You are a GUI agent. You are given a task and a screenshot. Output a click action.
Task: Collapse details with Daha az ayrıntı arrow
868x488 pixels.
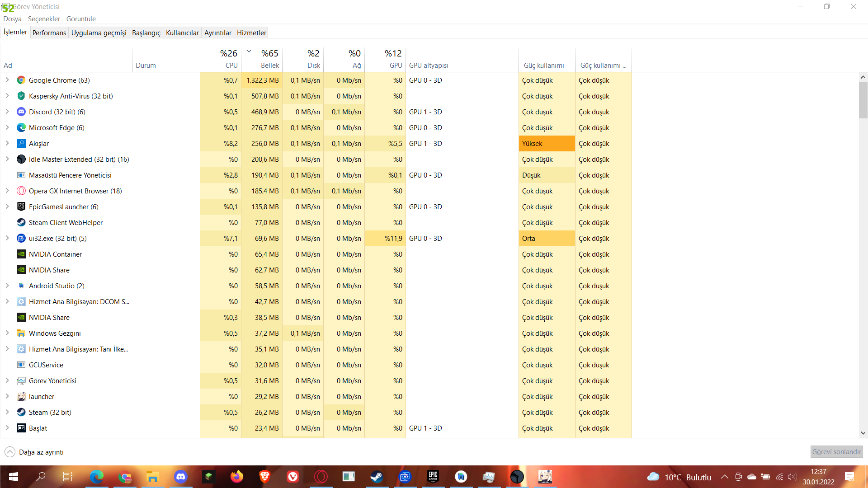[9, 452]
